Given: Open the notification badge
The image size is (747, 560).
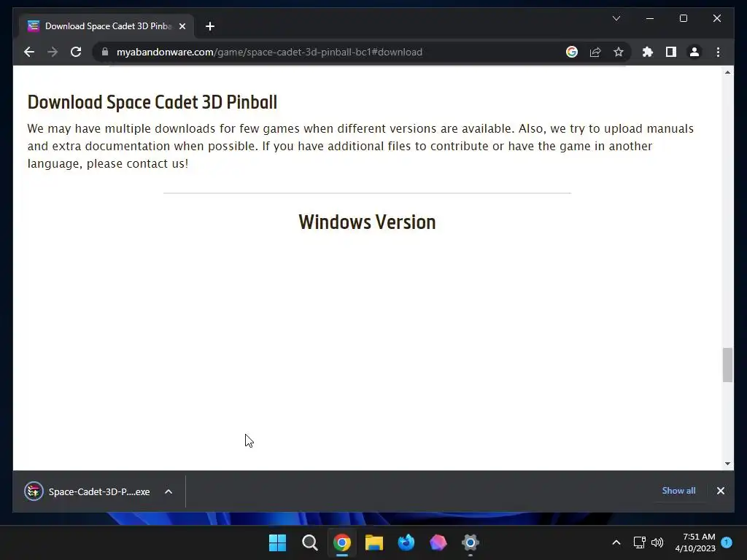Looking at the screenshot, I should click(727, 542).
